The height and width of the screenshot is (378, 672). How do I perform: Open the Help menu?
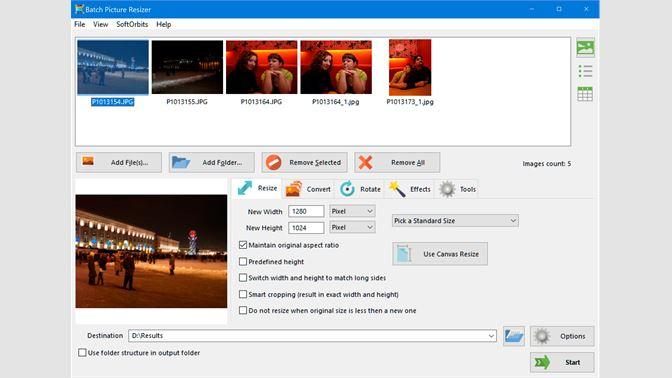click(x=164, y=24)
